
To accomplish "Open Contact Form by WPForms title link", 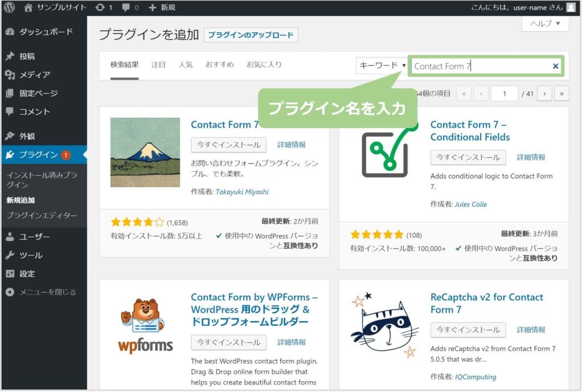I will pyautogui.click(x=254, y=310).
